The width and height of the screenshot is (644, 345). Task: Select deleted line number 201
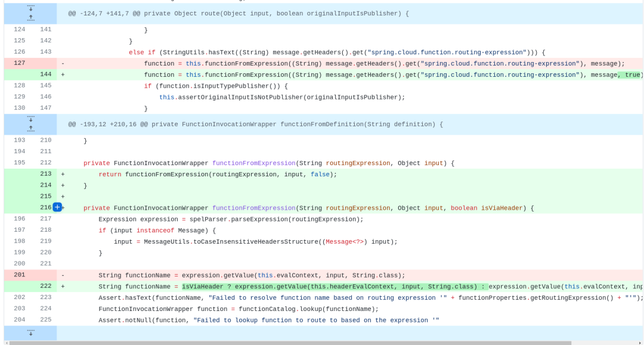click(x=19, y=275)
